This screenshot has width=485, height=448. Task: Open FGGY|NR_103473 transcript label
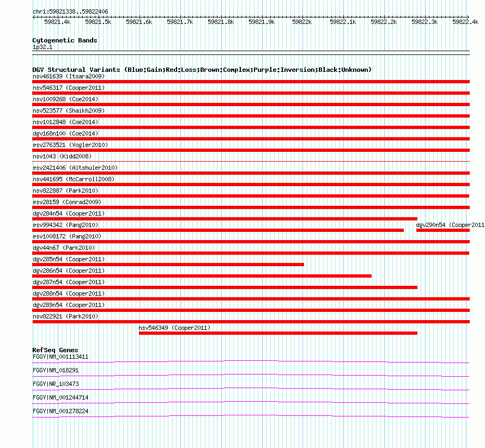tap(56, 384)
